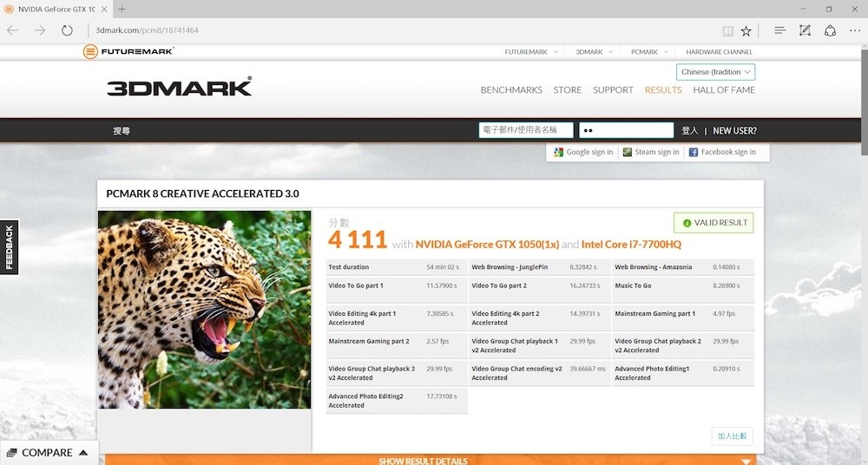Click Mainstream Gaming part 1 label
The image size is (868, 465).
point(654,313)
